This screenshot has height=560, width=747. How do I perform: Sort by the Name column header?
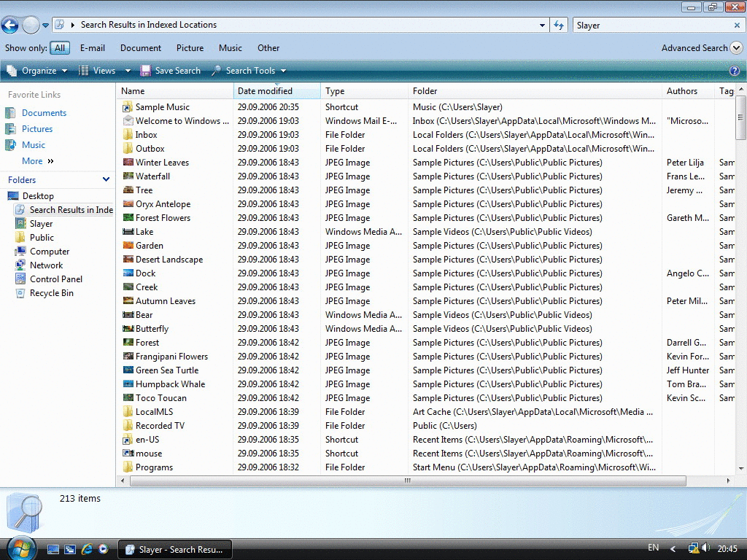click(175, 91)
